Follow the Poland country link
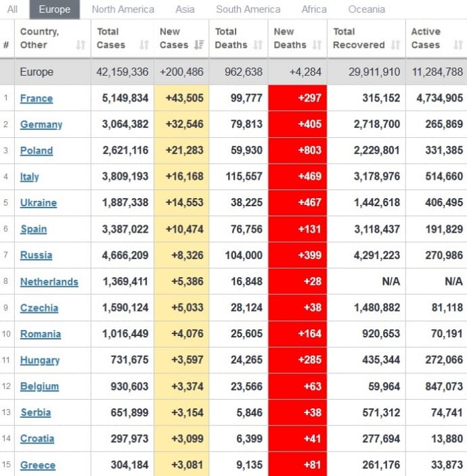 (x=37, y=151)
